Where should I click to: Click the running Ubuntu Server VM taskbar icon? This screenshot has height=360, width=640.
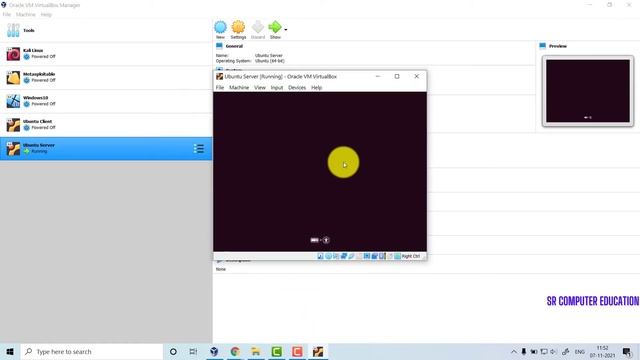point(318,351)
